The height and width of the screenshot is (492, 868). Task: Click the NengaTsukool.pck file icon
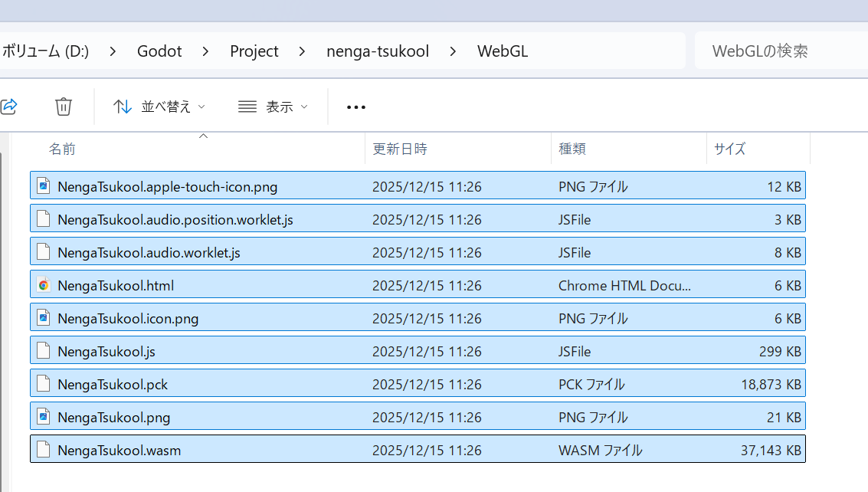(x=44, y=384)
